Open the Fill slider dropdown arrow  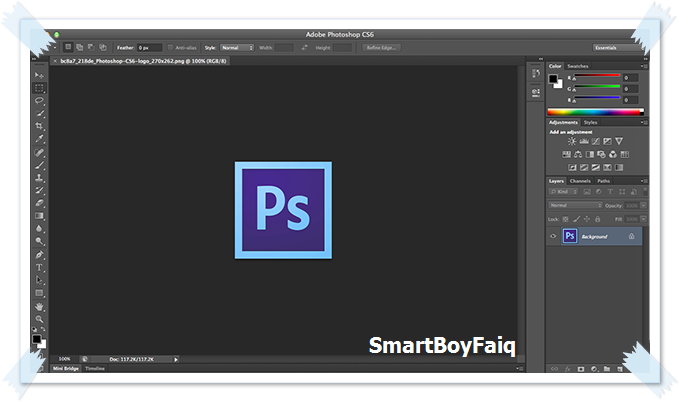pyautogui.click(x=644, y=219)
